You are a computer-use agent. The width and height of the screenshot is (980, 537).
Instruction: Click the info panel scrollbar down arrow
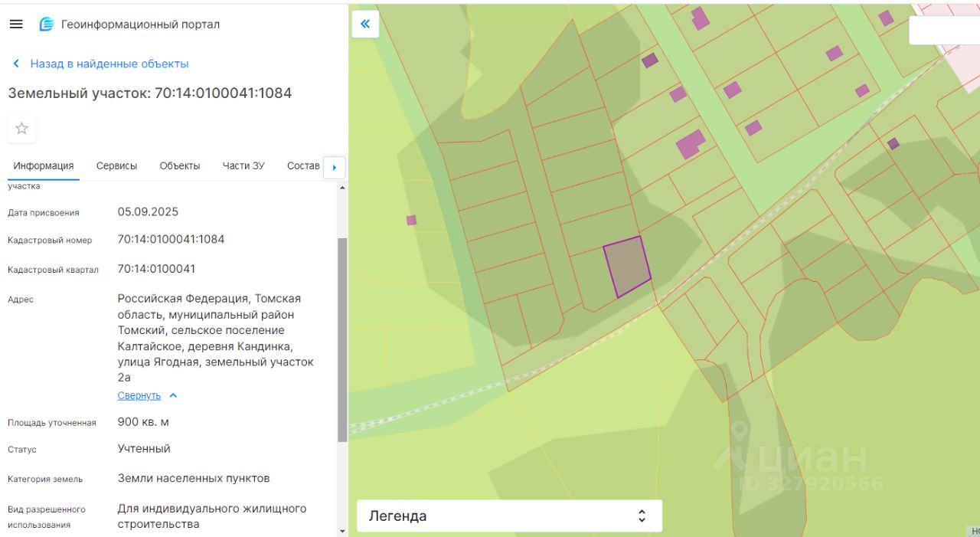[x=342, y=531]
